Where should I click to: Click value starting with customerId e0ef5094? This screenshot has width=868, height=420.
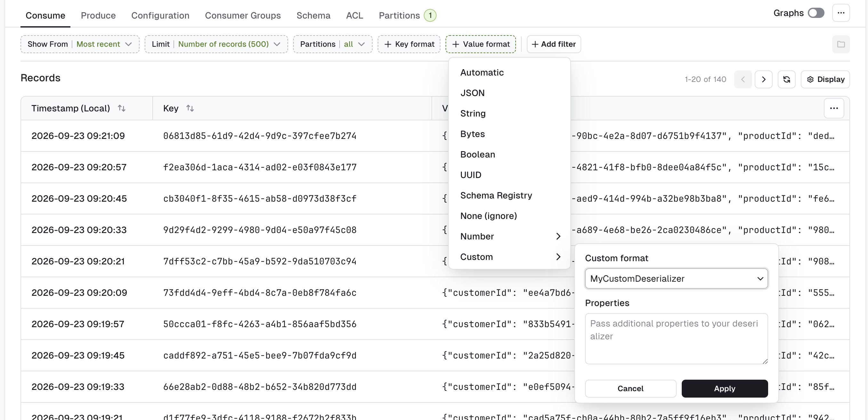tap(508, 387)
